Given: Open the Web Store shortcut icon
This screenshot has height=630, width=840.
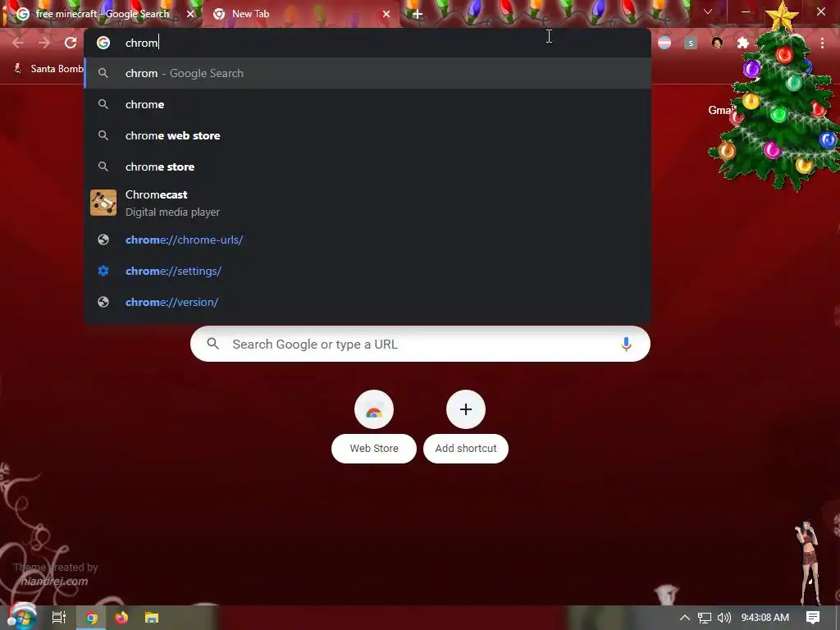Looking at the screenshot, I should point(374,409).
